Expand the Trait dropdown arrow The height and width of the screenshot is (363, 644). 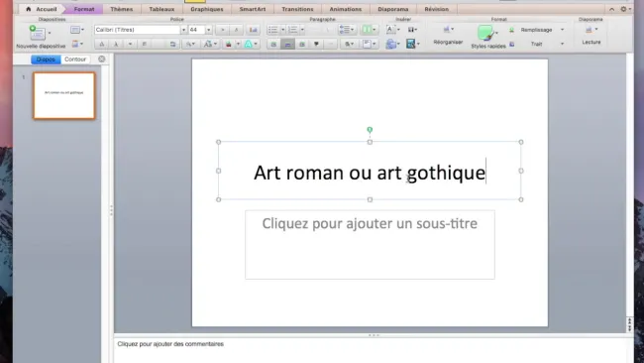pyautogui.click(x=563, y=44)
